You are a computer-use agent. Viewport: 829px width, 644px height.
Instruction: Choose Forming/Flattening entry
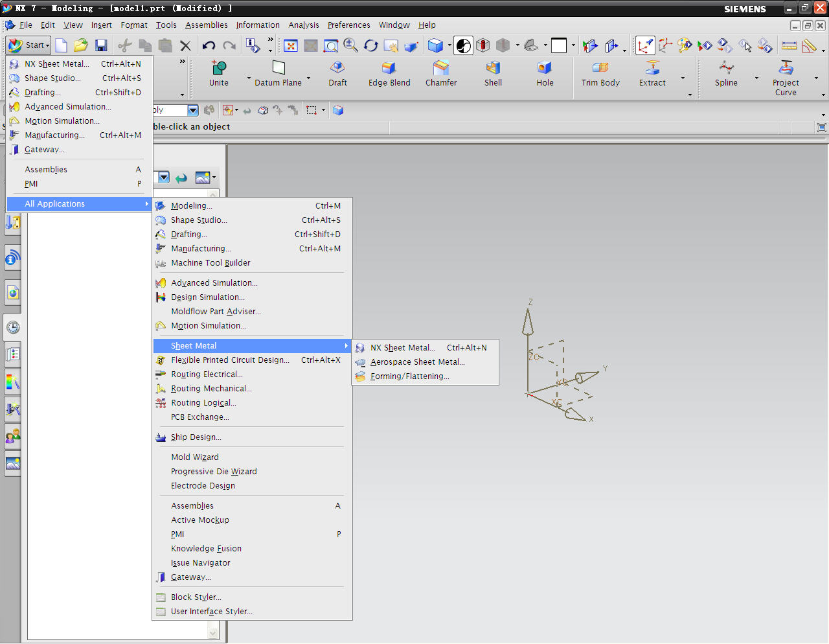(425, 376)
